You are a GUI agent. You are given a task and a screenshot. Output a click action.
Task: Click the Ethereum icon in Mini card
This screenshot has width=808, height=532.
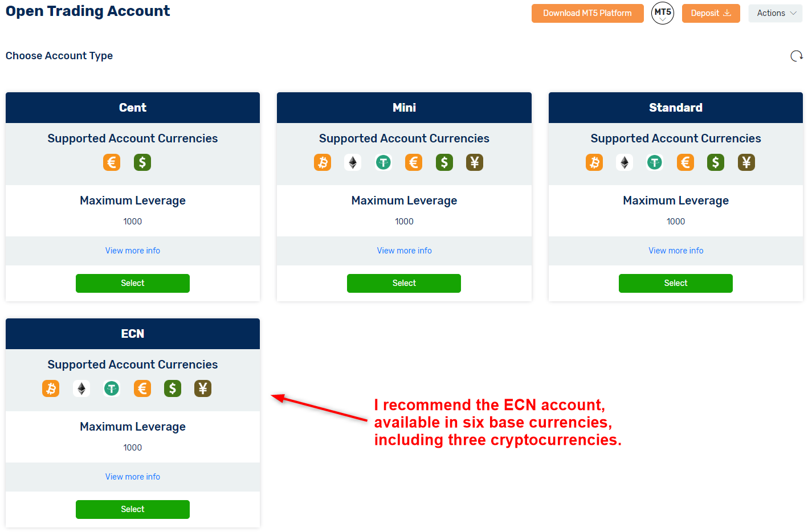(353, 162)
